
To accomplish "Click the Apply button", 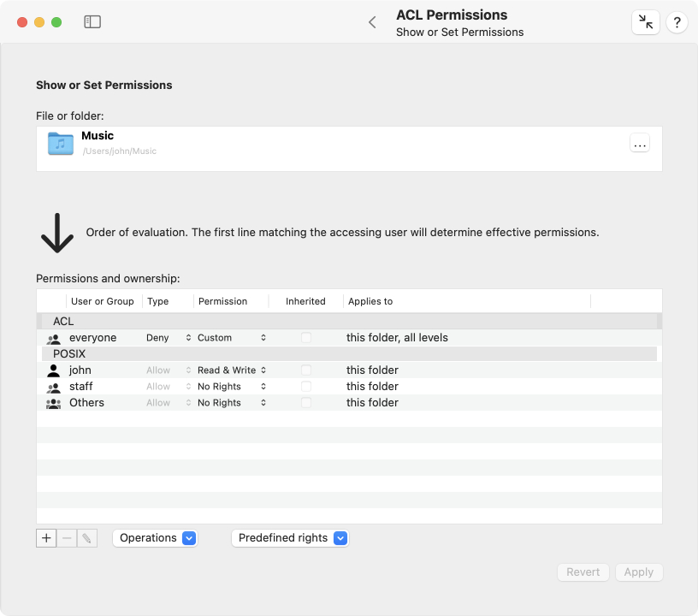I will [x=639, y=572].
